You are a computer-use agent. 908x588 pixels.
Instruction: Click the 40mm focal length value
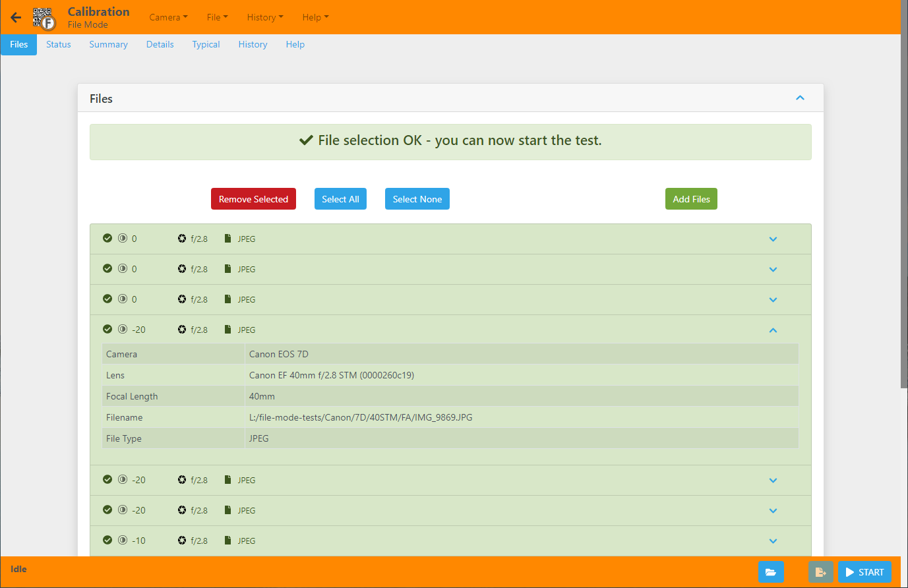coord(262,396)
